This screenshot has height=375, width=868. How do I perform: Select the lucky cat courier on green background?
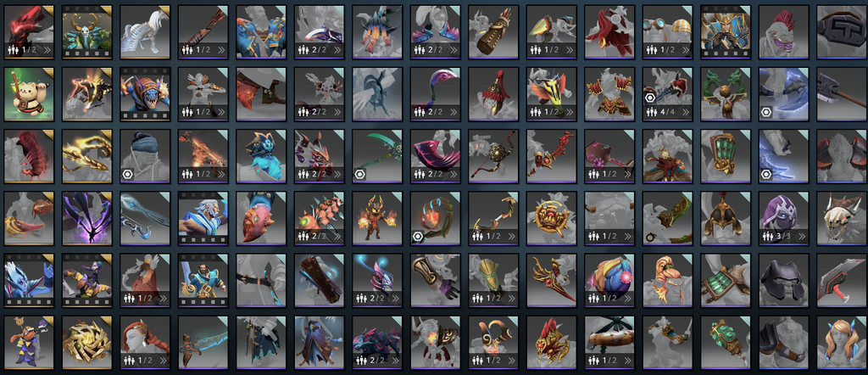pyautogui.click(x=29, y=94)
